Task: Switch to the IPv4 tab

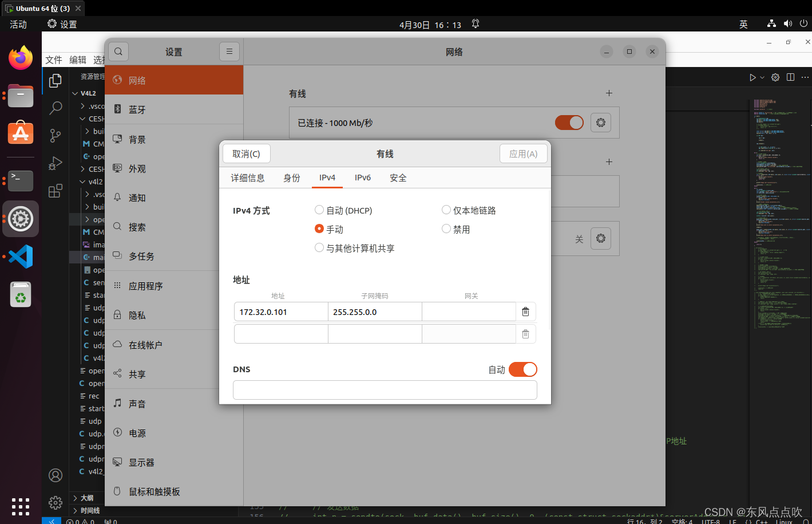Action: [327, 178]
